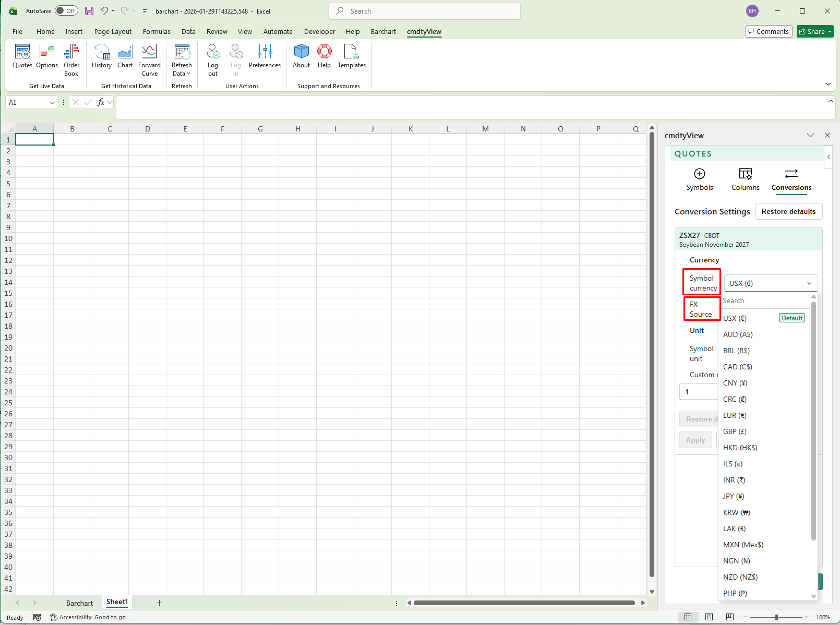The height and width of the screenshot is (625, 840).
Task: Switch to Page Layout view in status bar
Action: pyautogui.click(x=709, y=617)
